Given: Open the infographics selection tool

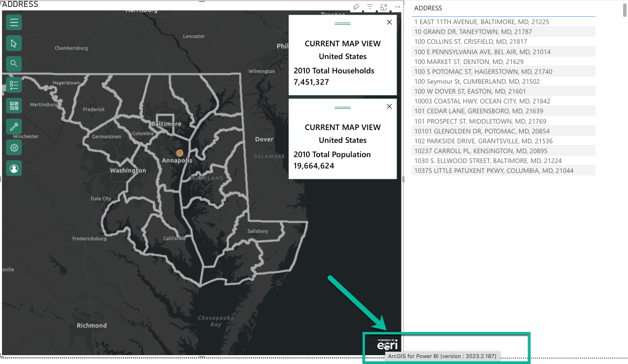Looking at the screenshot, I should (13, 105).
